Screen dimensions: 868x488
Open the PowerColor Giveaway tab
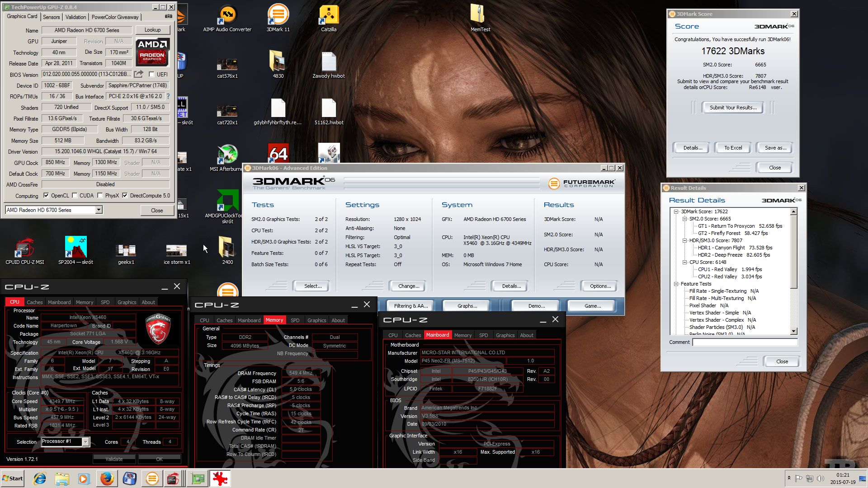(x=115, y=17)
